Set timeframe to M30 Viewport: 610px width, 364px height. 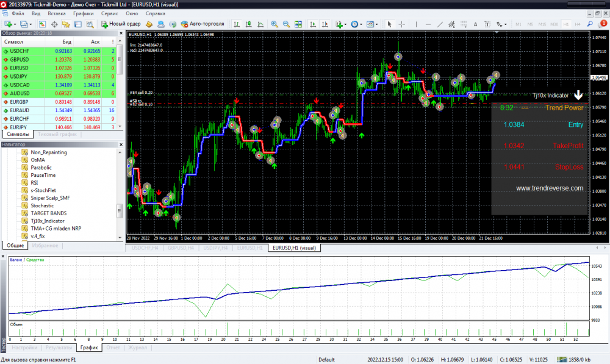[x=554, y=24]
